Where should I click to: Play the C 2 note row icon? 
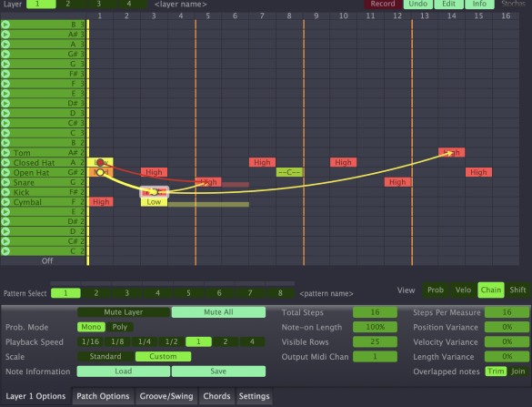click(x=5, y=251)
